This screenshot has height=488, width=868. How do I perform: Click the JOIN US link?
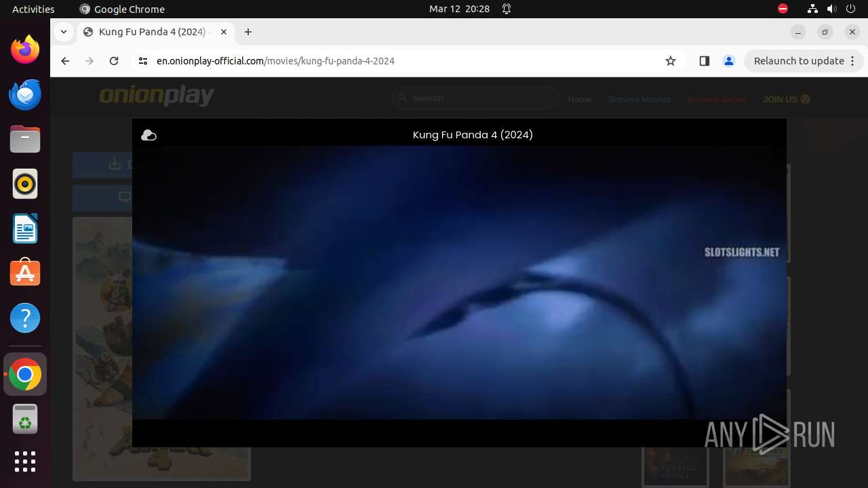tap(787, 100)
